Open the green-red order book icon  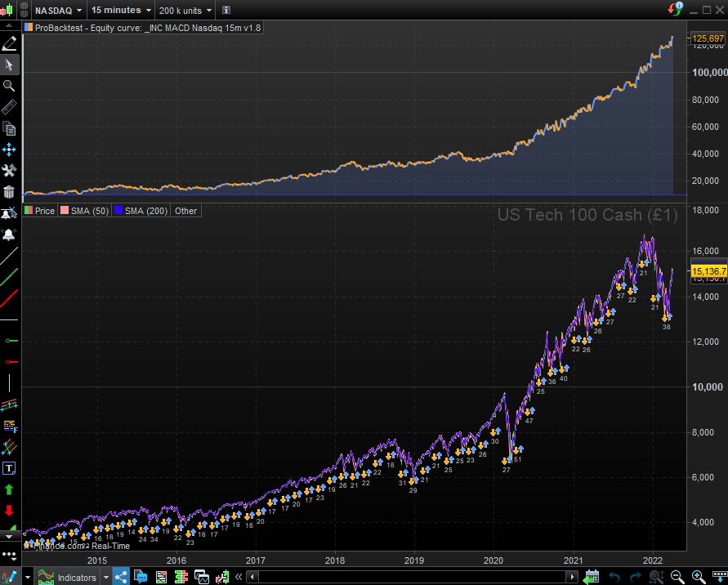[x=181, y=578]
